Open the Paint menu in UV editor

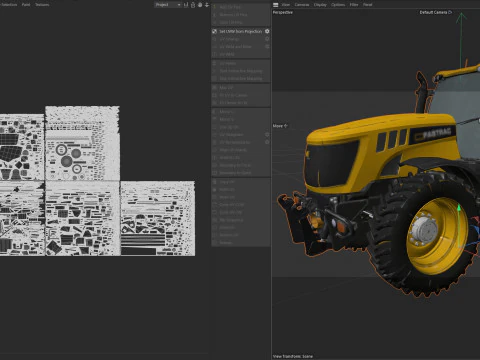point(26,5)
